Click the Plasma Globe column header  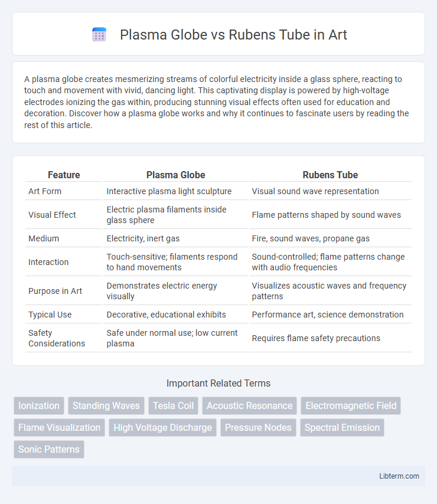pos(175,175)
